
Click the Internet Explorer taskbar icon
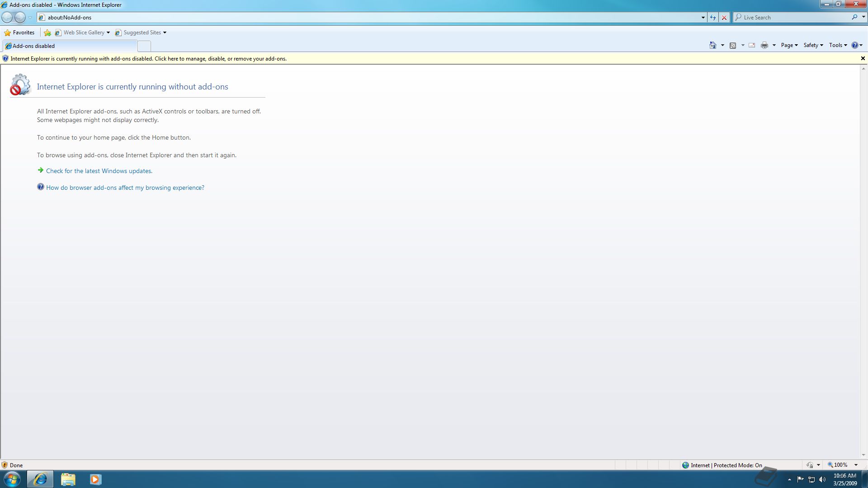coord(40,479)
